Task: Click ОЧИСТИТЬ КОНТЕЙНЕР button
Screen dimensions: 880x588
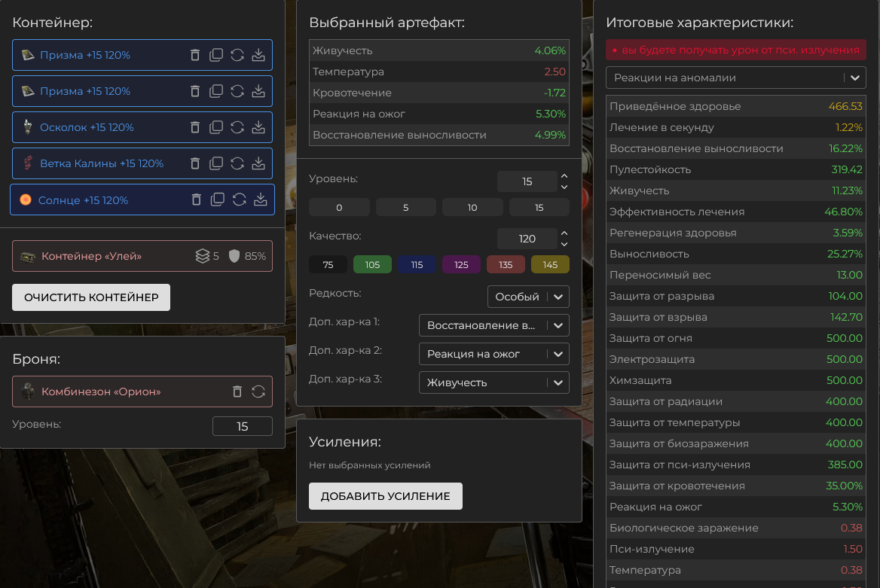Action: point(91,297)
